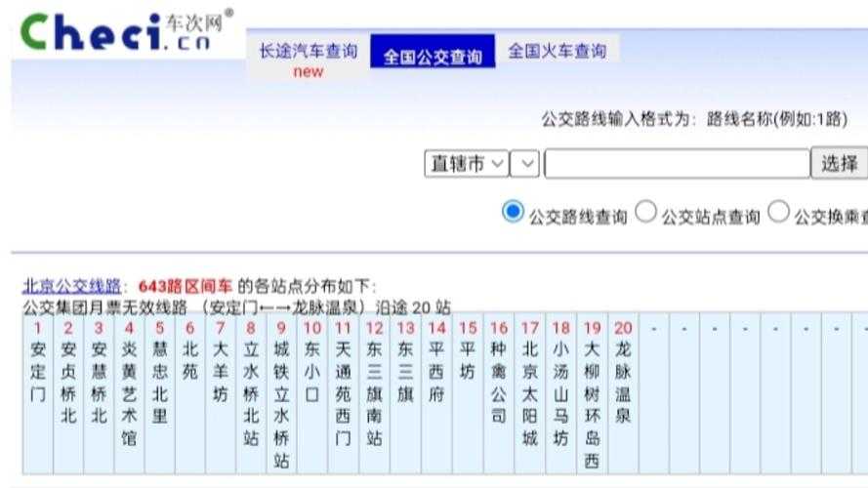Select the 公交站点查询 radio button
The height and width of the screenshot is (488, 868).
pos(645,212)
